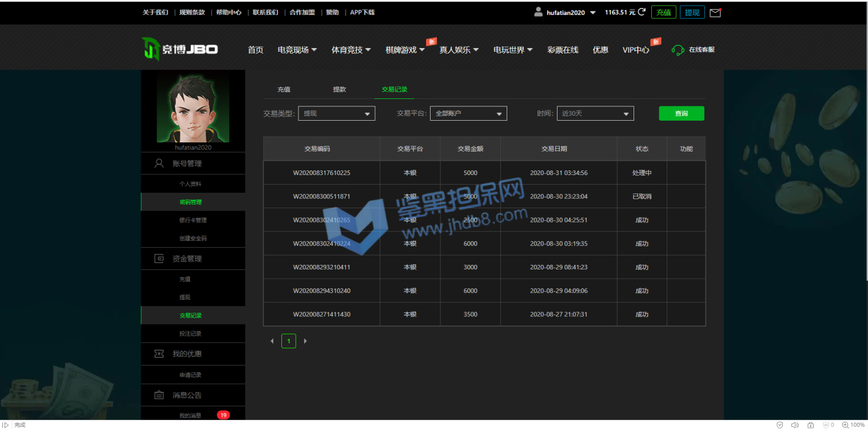Screen dimensions: 868x429
Task: Click the 我的优惠 coupon icon
Action: tap(160, 354)
